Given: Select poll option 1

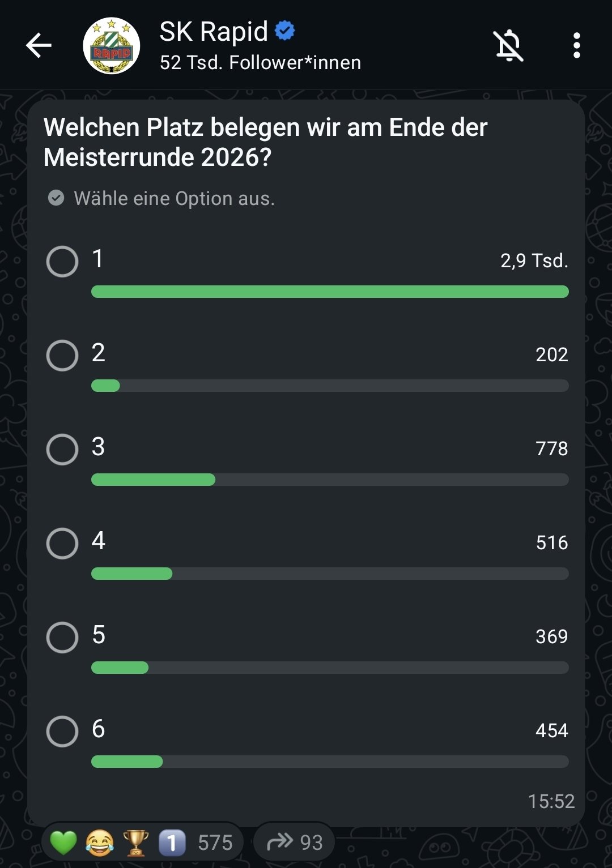Looking at the screenshot, I should click(62, 262).
